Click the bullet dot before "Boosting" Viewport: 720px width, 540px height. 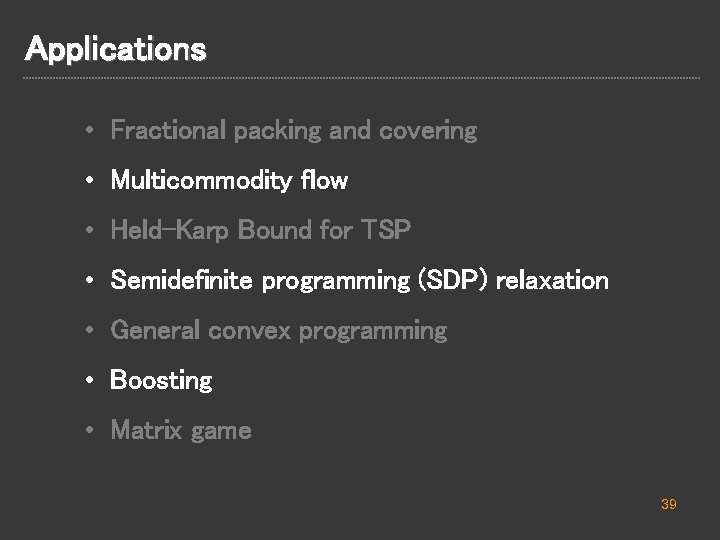click(x=90, y=381)
